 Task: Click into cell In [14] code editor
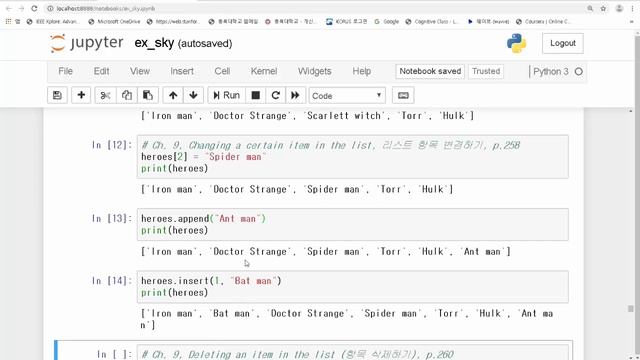353,287
